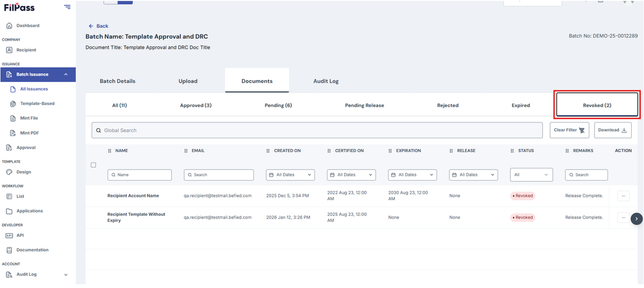
Task: Click the Global Search field
Action: [x=317, y=130]
